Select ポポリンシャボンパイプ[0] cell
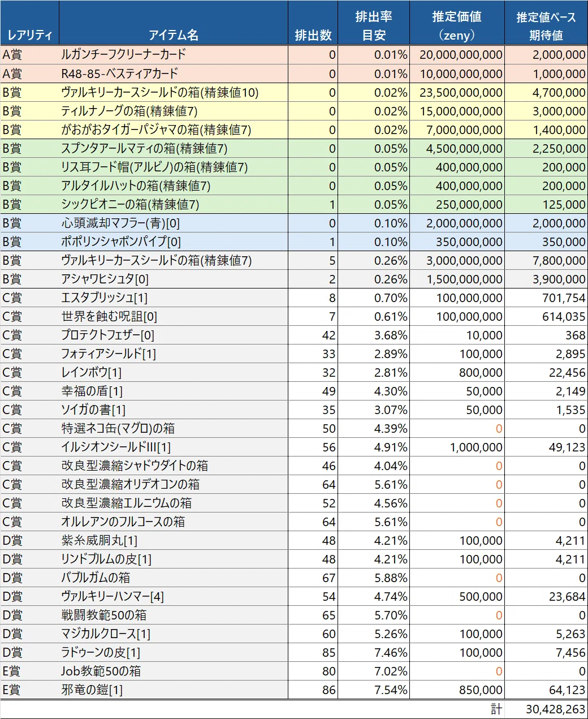The height and width of the screenshot is (719, 588). click(174, 242)
